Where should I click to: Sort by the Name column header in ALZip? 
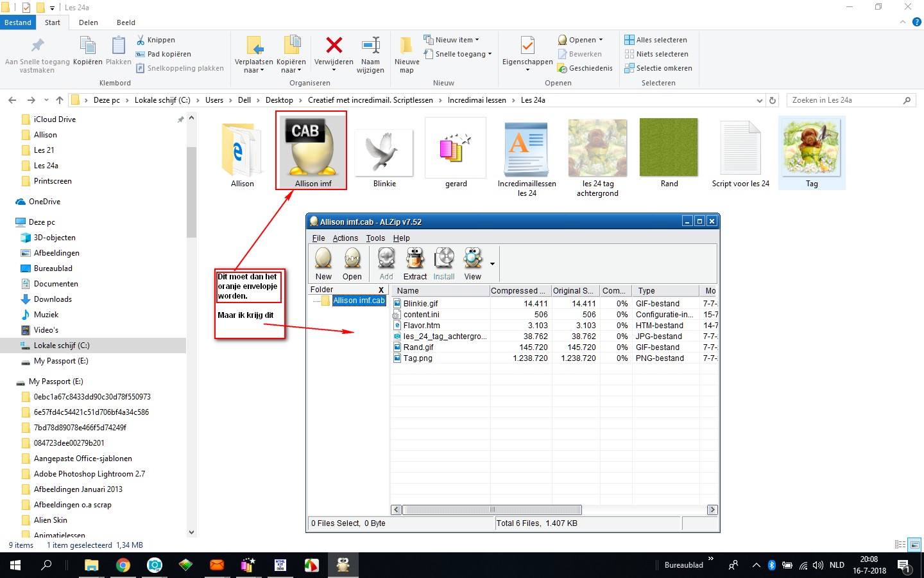coord(440,291)
